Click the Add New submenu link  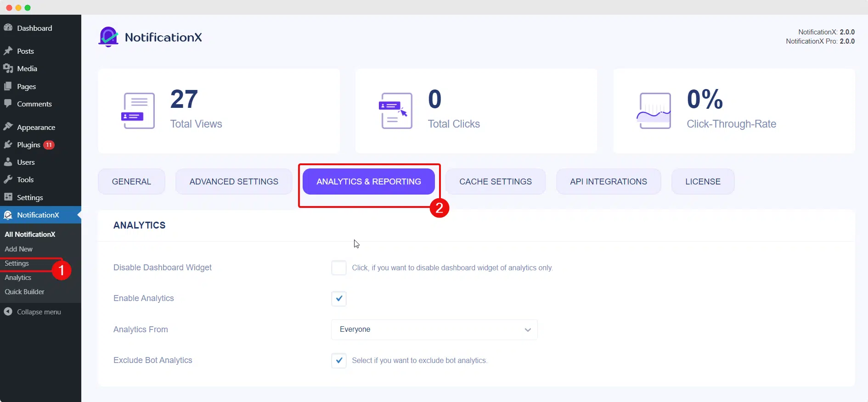coord(18,249)
